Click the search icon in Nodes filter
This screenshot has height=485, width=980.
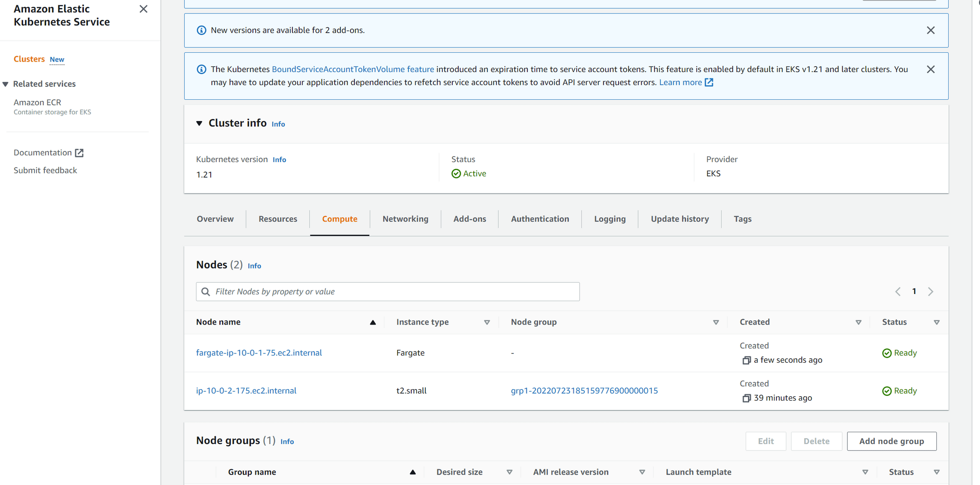click(x=206, y=292)
